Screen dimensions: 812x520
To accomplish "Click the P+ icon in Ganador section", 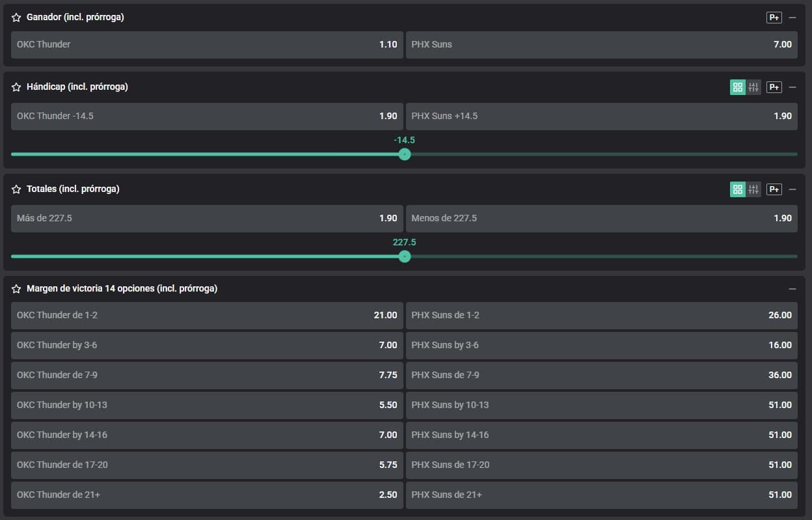I will (774, 18).
